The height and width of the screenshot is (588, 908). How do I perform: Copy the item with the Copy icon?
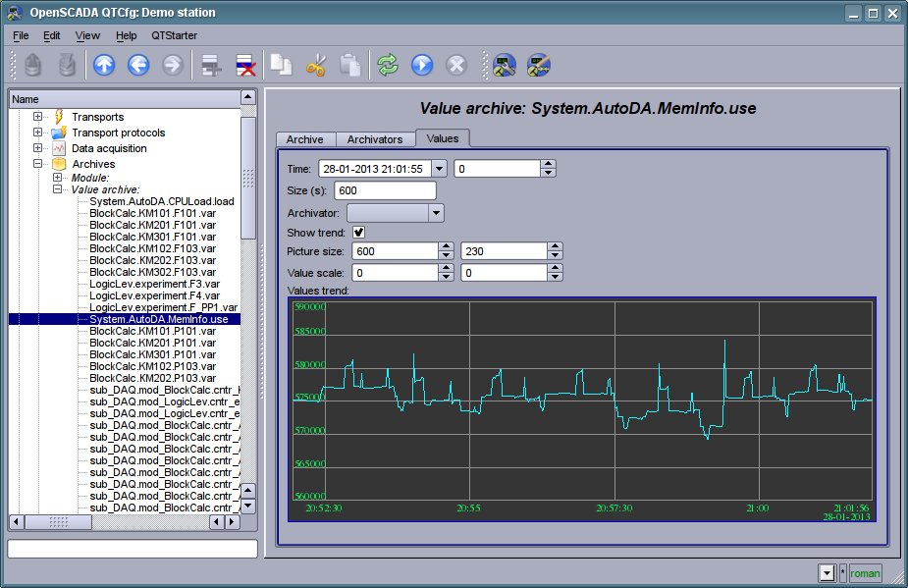coord(282,65)
